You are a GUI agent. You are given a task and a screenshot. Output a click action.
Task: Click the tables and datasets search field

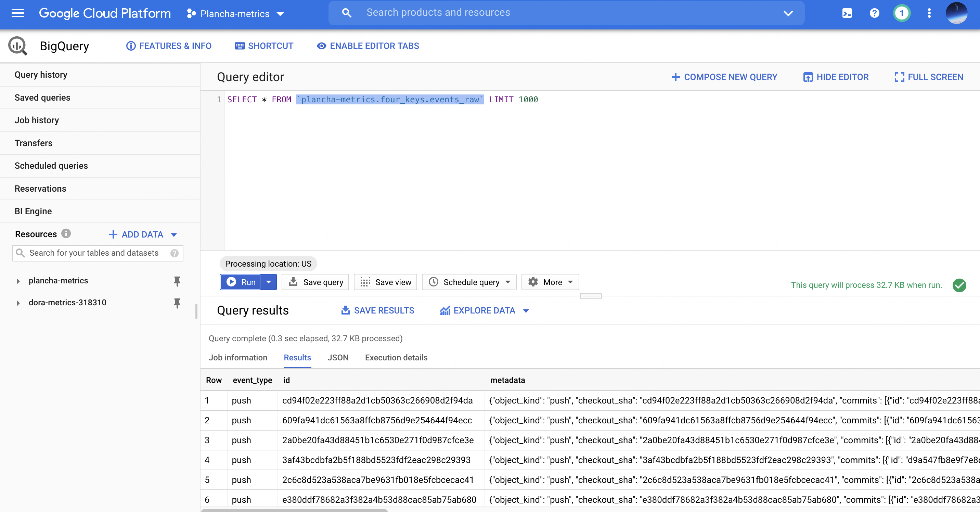(x=94, y=253)
